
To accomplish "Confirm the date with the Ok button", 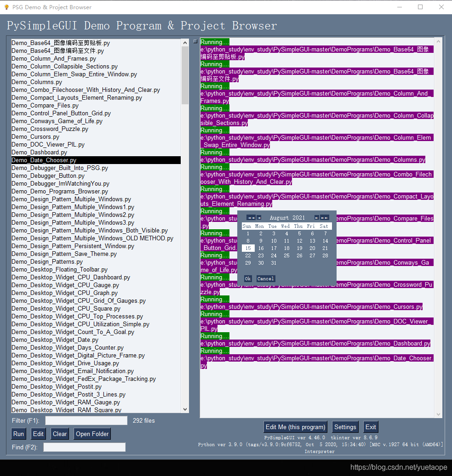I will click(248, 279).
